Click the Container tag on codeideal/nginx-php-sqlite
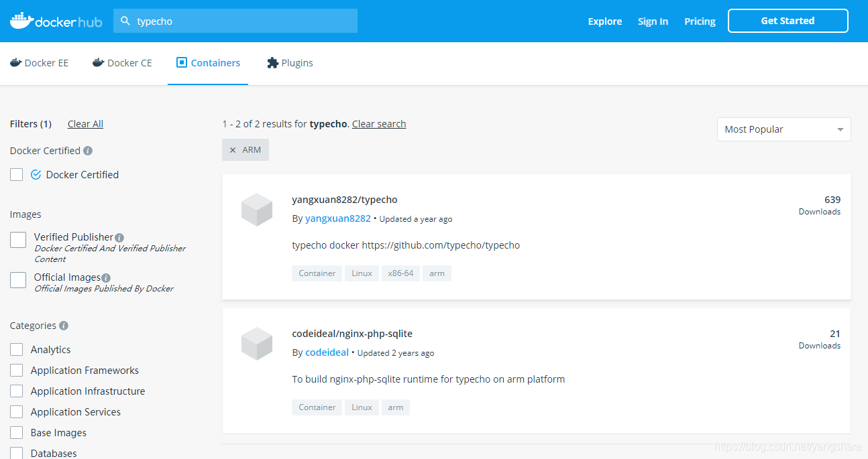 point(317,407)
